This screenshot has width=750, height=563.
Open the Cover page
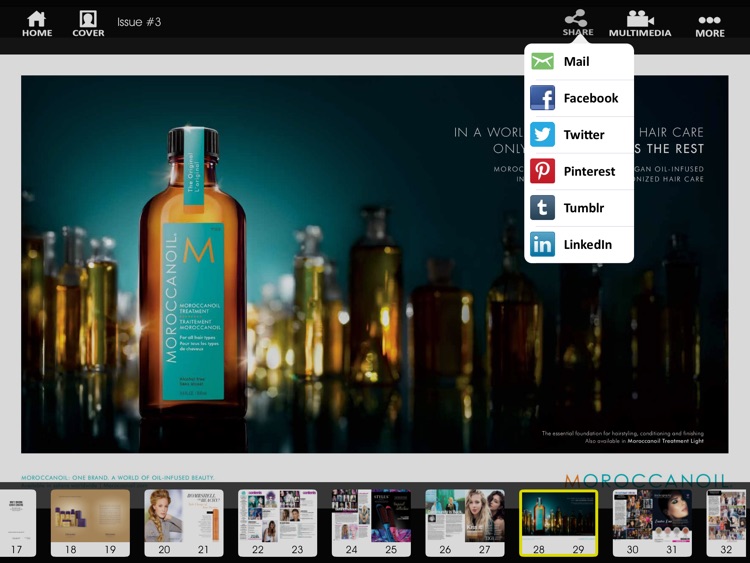point(88,23)
